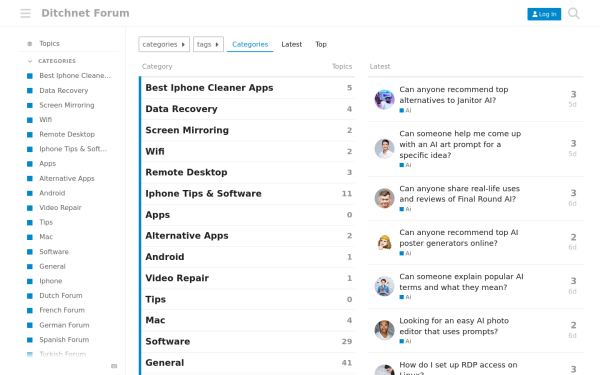Select Screen Mirroring in the sidebar
The height and width of the screenshot is (375, 600).
coord(67,105)
